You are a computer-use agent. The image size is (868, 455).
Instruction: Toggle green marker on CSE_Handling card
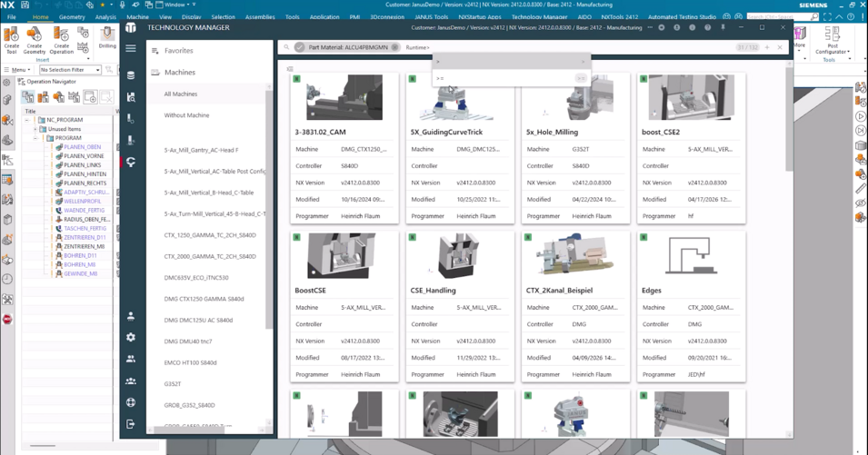pyautogui.click(x=413, y=237)
